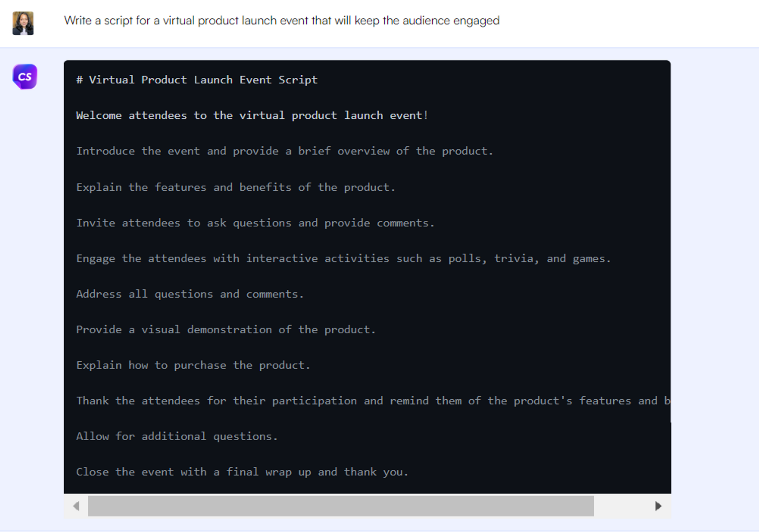This screenshot has width=759, height=532.
Task: Click the purple CS assistant logo
Action: coord(25,77)
